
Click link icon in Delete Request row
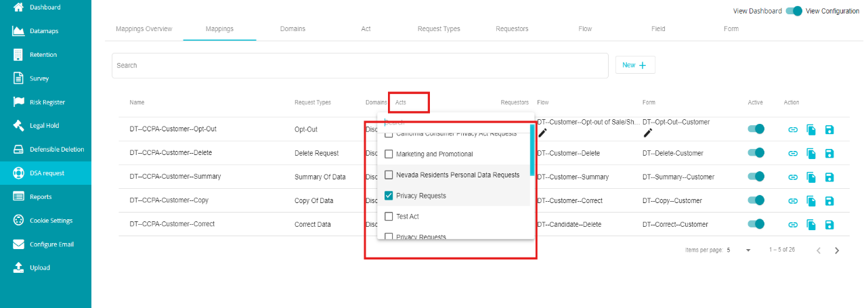pos(793,153)
